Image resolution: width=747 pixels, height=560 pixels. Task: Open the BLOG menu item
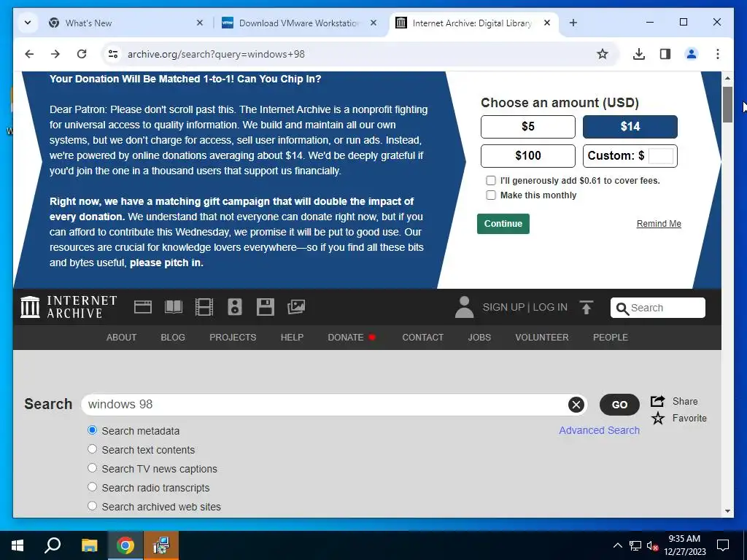click(x=173, y=337)
